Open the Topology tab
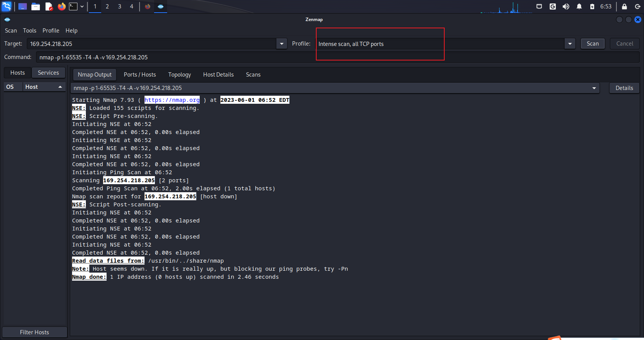 pos(179,75)
